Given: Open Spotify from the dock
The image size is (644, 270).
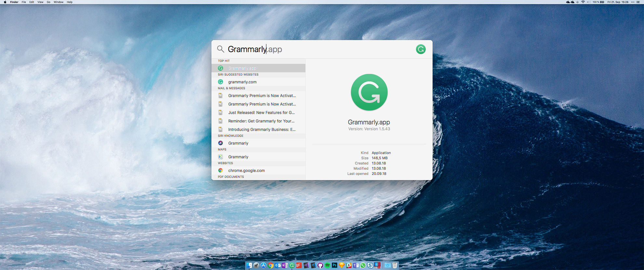Looking at the screenshot, I should [328, 265].
